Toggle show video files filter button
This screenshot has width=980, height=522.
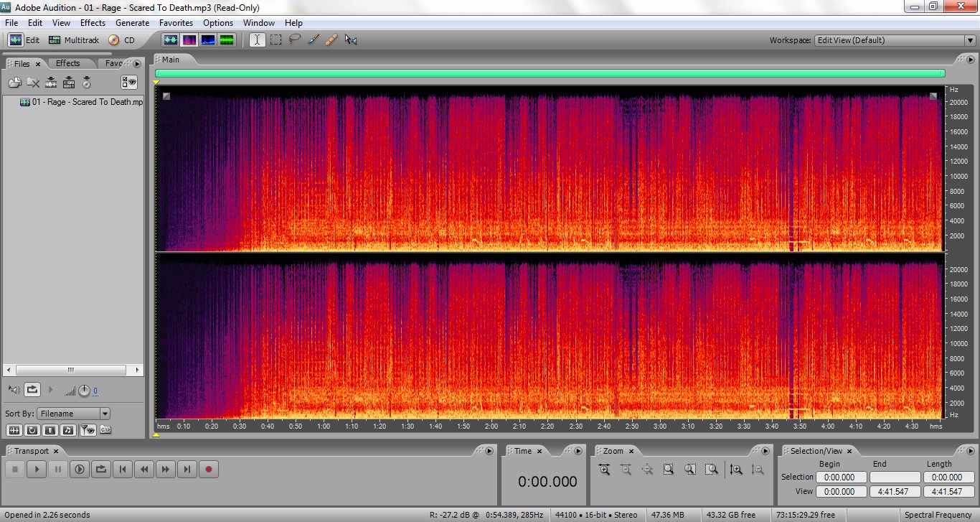click(x=50, y=430)
